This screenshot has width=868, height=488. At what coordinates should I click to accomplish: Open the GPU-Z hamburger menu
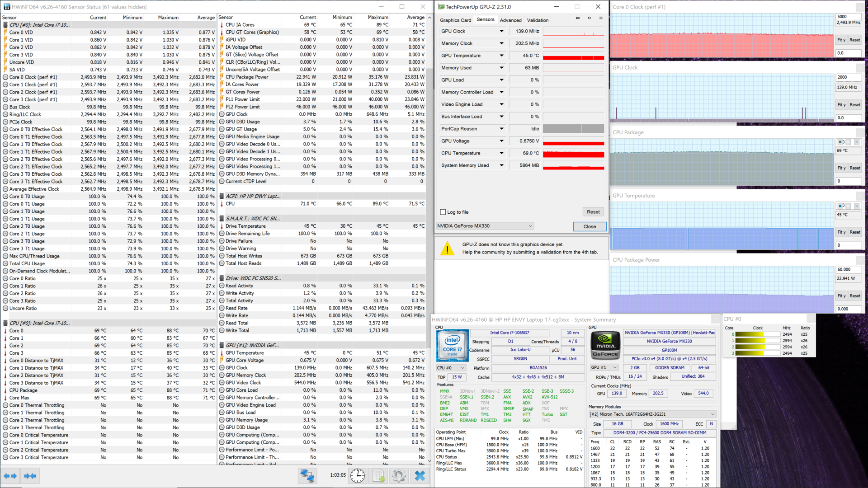[x=601, y=18]
